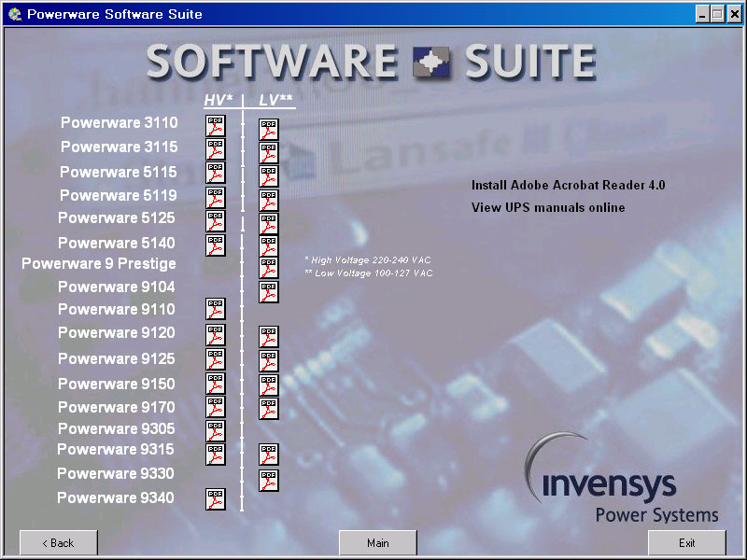This screenshot has width=747, height=560.
Task: Open the Powerware 9305 HV PDF manual
Action: tap(216, 430)
